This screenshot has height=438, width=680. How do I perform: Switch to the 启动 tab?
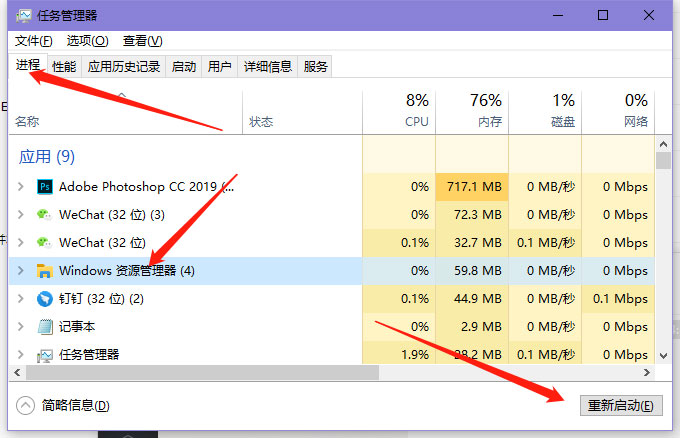point(183,67)
